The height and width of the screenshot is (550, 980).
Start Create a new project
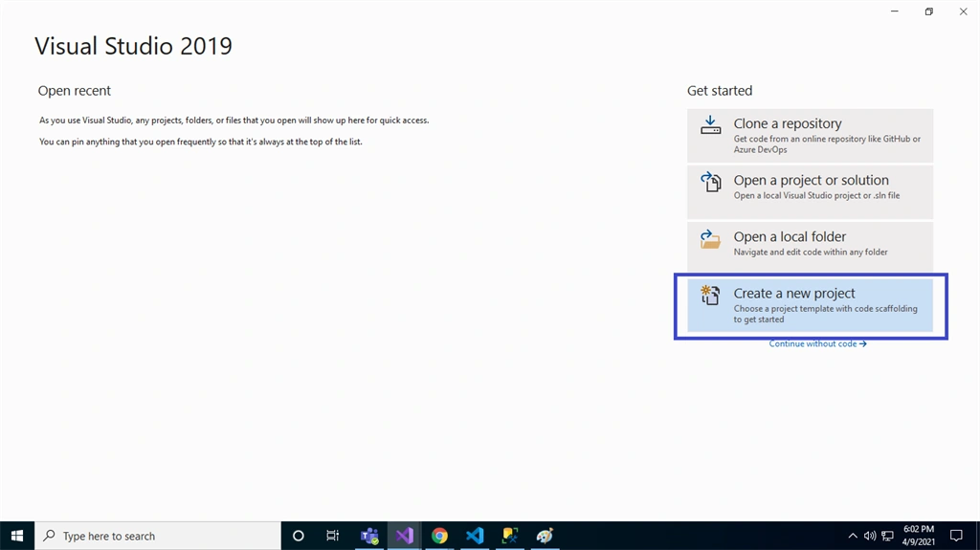tap(810, 305)
